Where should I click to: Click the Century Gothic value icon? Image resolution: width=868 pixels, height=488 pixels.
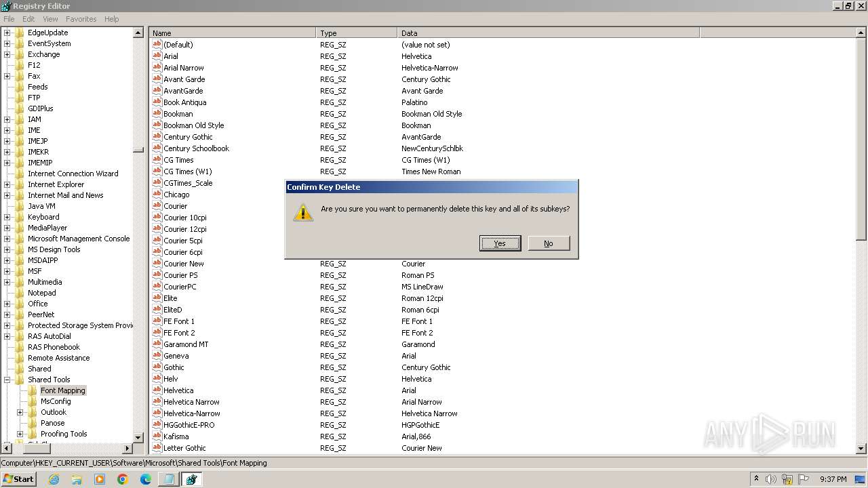coord(157,137)
